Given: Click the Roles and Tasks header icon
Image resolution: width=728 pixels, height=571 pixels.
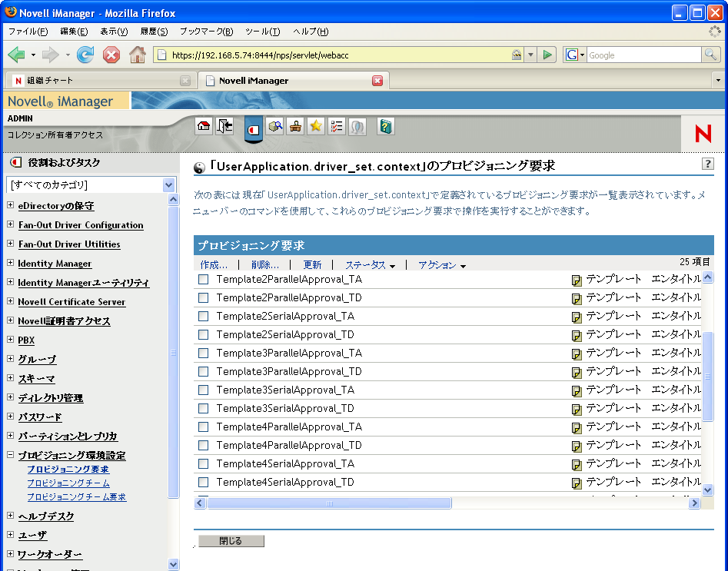Looking at the screenshot, I should (16, 162).
